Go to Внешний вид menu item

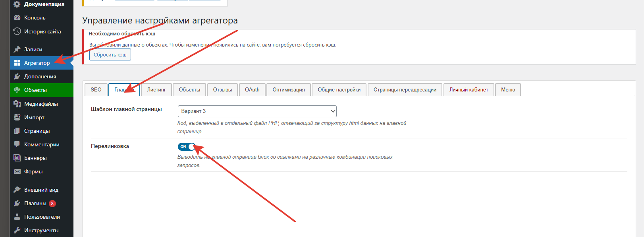41,190
